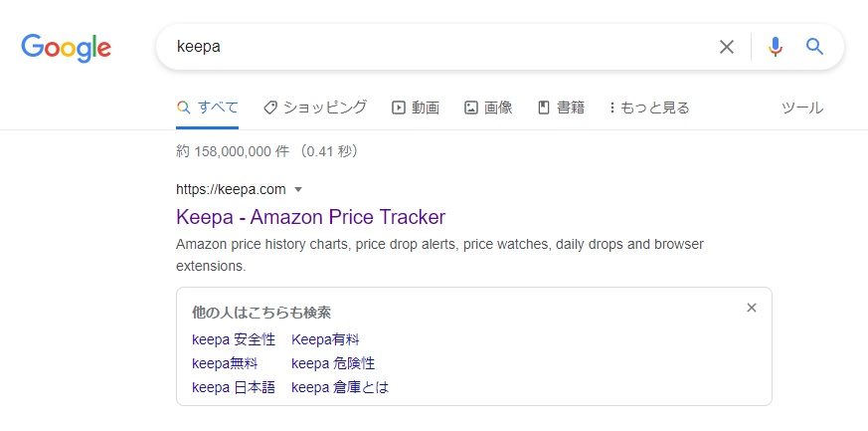The image size is (868, 431).
Task: Select related search keepa 日本語
Action: pyautogui.click(x=234, y=387)
